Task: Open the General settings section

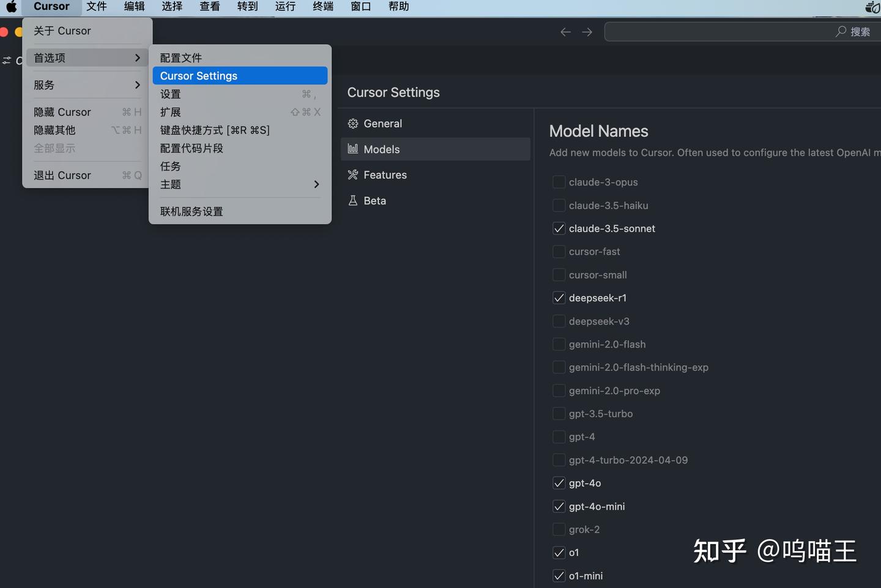Action: pyautogui.click(x=435, y=124)
